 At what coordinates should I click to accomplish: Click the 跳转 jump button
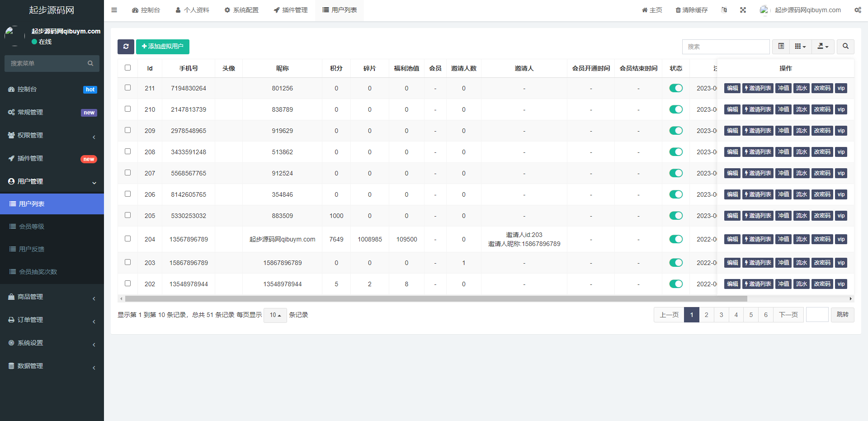pyautogui.click(x=843, y=315)
